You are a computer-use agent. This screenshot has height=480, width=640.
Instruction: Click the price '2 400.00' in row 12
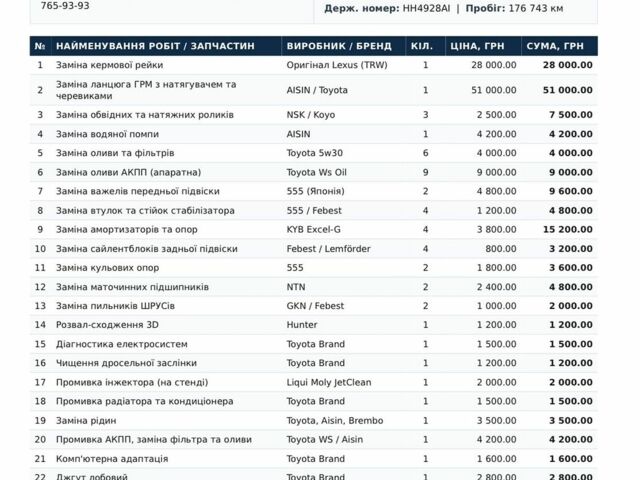click(x=497, y=287)
